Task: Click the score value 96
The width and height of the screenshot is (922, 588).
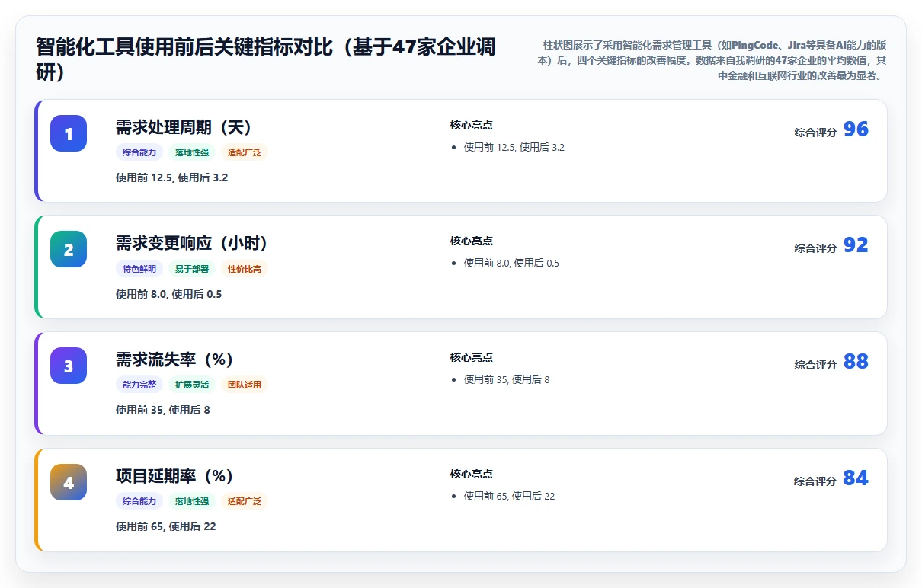Action: [x=856, y=129]
